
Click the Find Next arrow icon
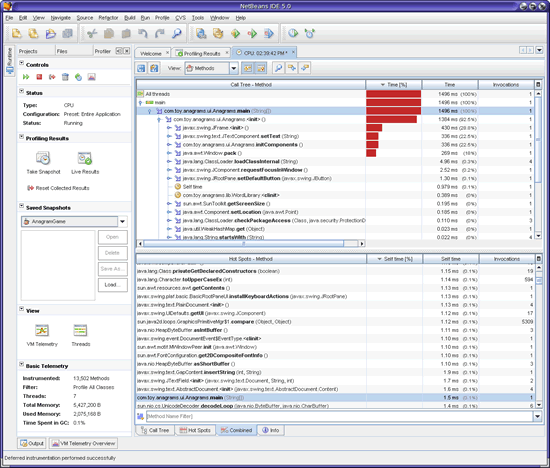[x=304, y=68]
